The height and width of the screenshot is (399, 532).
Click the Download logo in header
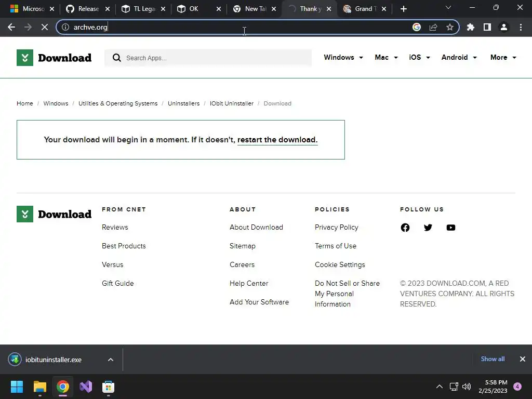[x=54, y=58]
